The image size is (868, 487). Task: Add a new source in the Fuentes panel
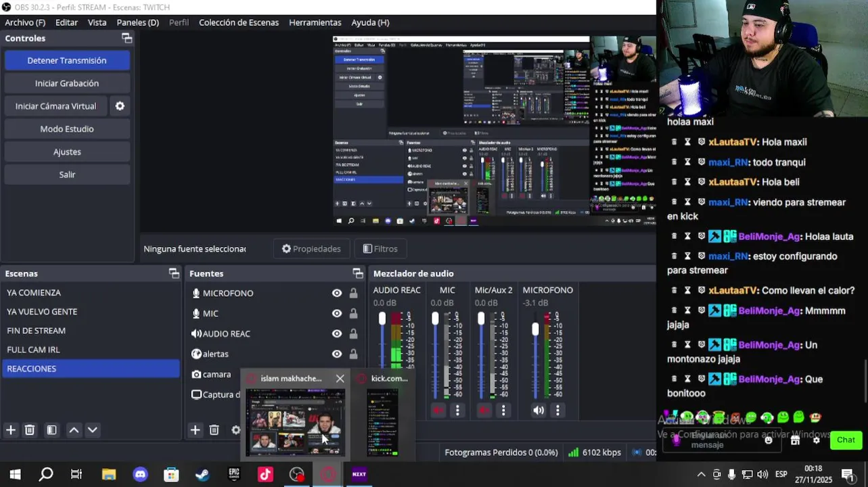click(x=195, y=430)
